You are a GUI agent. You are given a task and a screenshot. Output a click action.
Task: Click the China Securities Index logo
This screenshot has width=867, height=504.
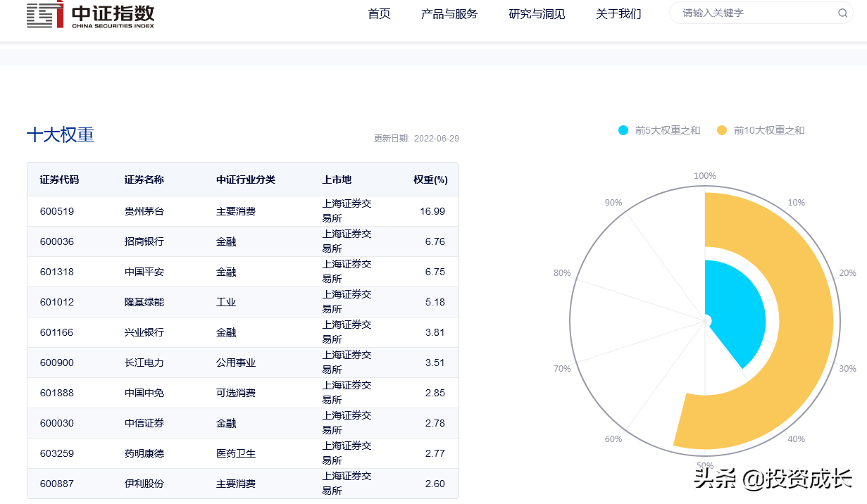point(90,14)
